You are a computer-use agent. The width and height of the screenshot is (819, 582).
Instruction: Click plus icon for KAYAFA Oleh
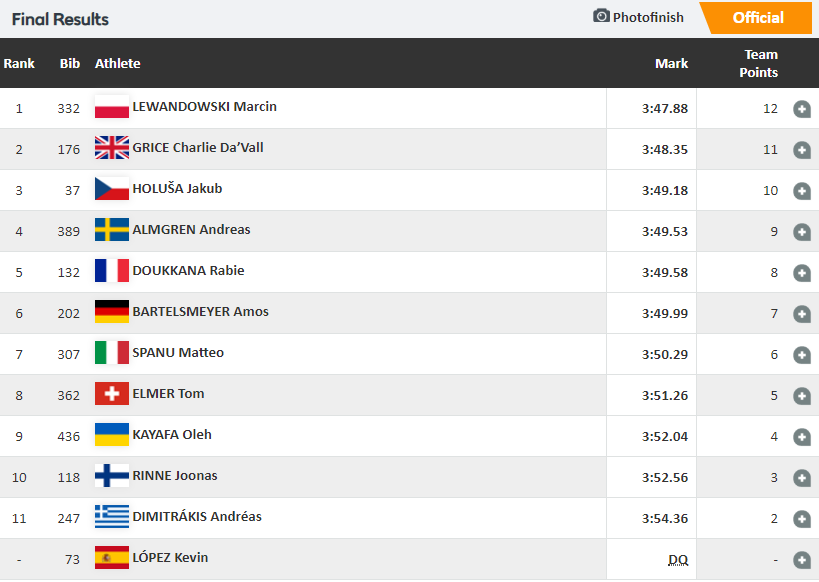802,437
